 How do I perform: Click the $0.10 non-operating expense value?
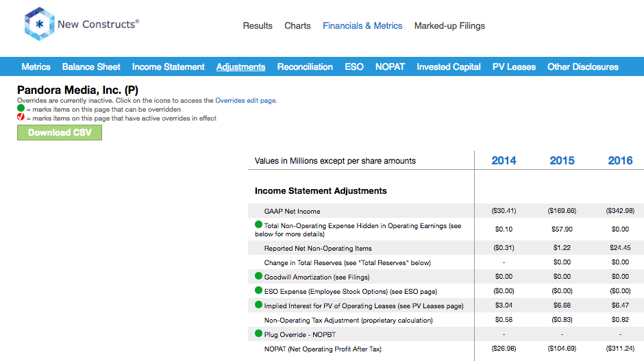pyautogui.click(x=504, y=229)
